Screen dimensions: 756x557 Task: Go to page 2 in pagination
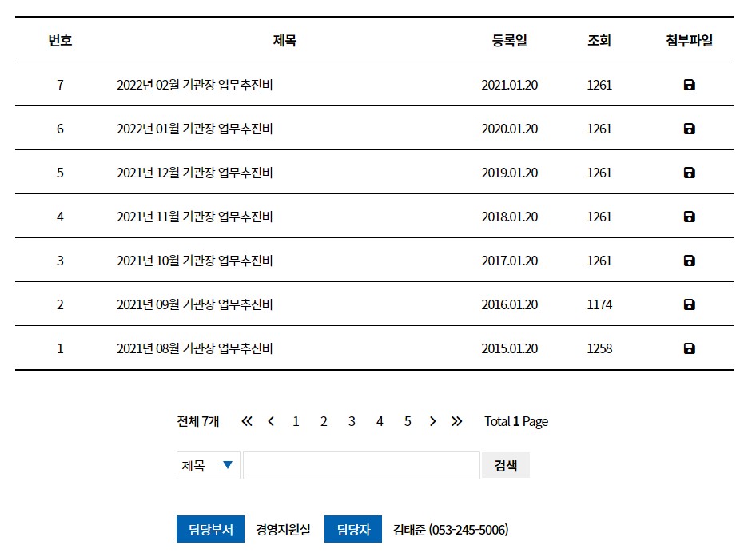(x=324, y=421)
